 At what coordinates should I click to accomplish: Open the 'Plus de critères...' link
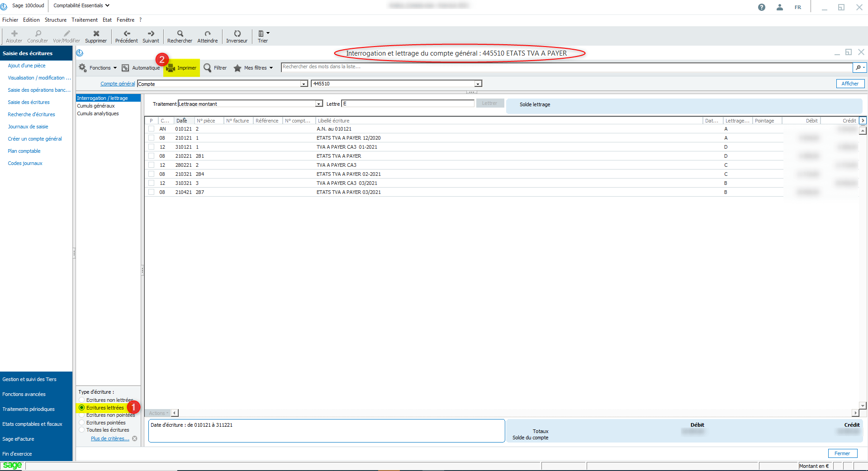tap(110, 438)
